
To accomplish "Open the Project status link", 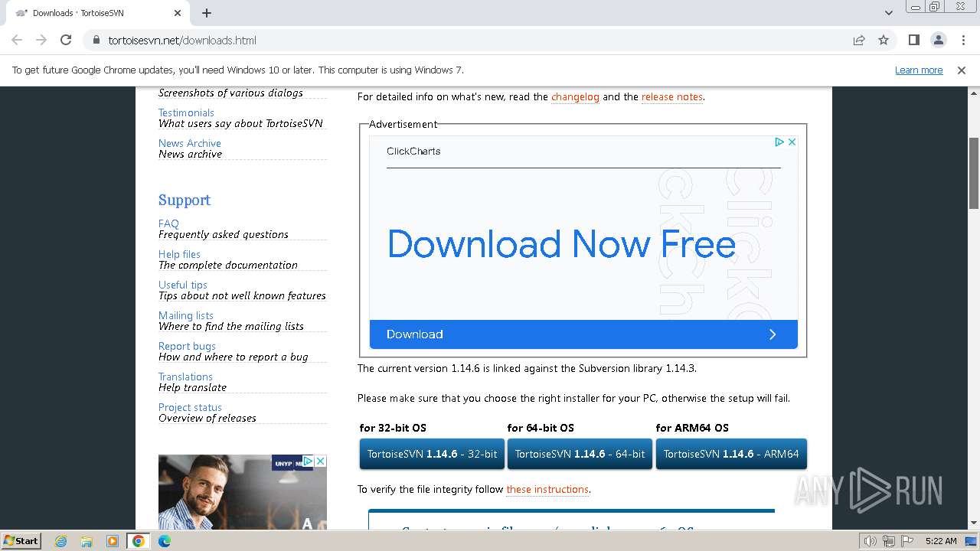I will click(190, 407).
